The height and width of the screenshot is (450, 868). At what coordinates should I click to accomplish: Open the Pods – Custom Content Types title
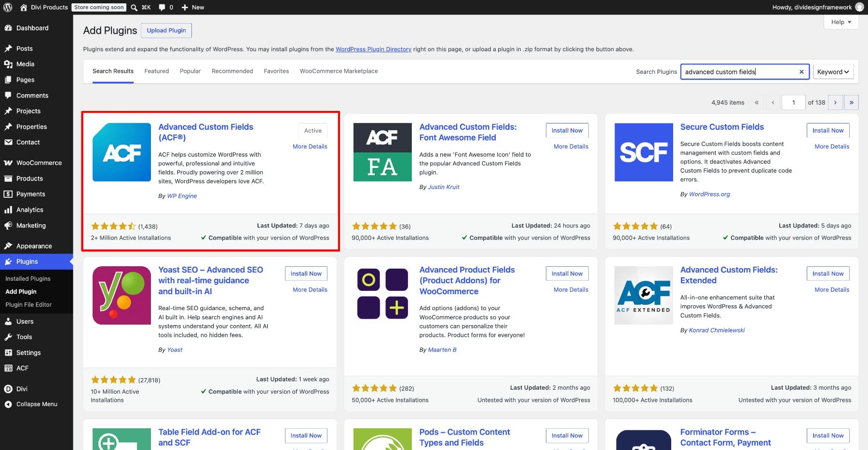click(464, 437)
